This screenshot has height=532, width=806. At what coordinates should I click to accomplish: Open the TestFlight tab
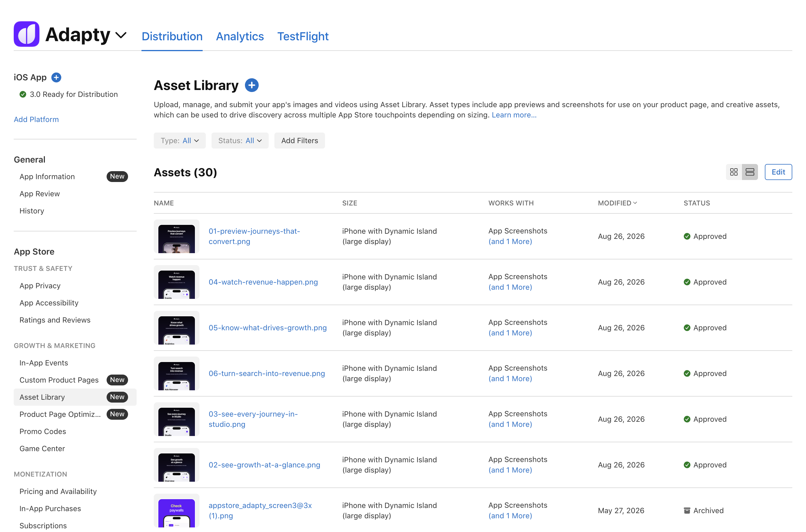pos(303,36)
